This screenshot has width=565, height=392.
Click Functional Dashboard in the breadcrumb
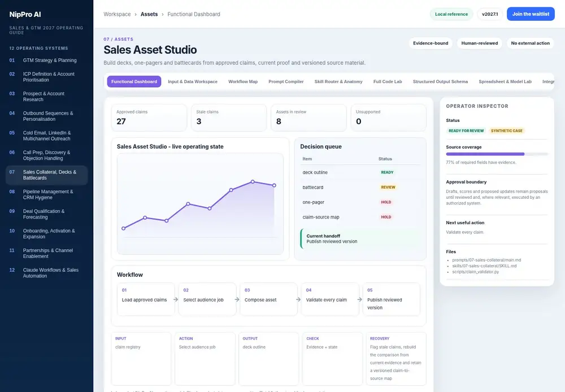point(193,14)
